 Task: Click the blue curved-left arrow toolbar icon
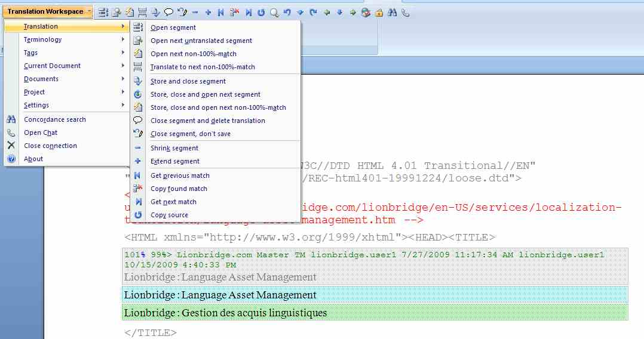click(x=287, y=13)
